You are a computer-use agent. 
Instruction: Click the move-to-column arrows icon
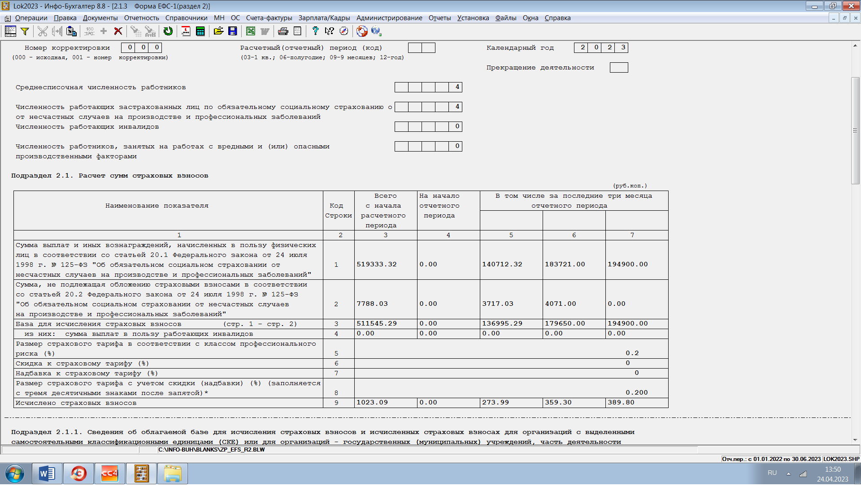click(x=57, y=31)
